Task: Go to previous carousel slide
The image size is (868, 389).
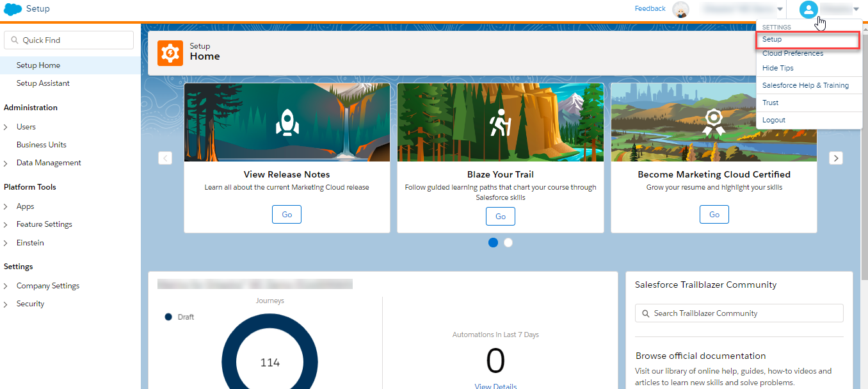Action: pyautogui.click(x=165, y=158)
